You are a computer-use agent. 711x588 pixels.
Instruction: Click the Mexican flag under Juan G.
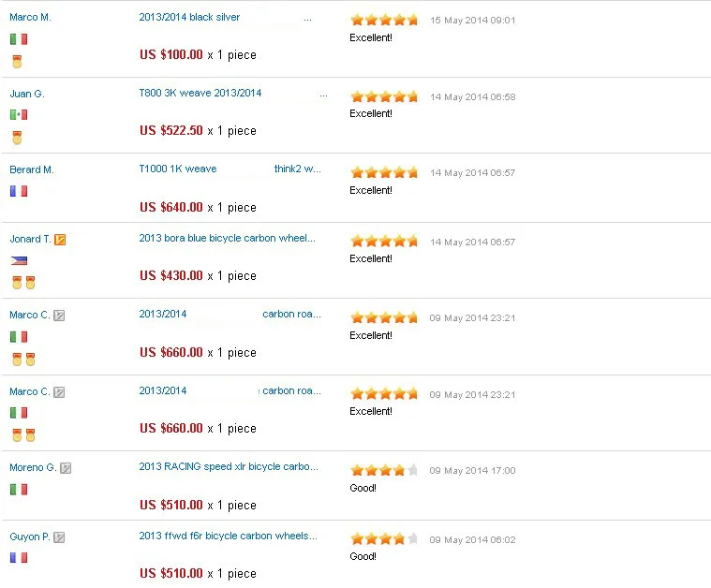click(19, 114)
